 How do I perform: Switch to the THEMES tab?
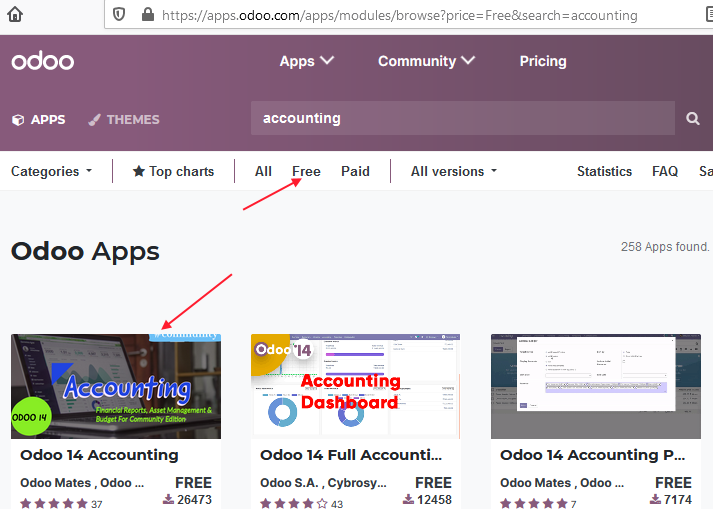pos(124,120)
